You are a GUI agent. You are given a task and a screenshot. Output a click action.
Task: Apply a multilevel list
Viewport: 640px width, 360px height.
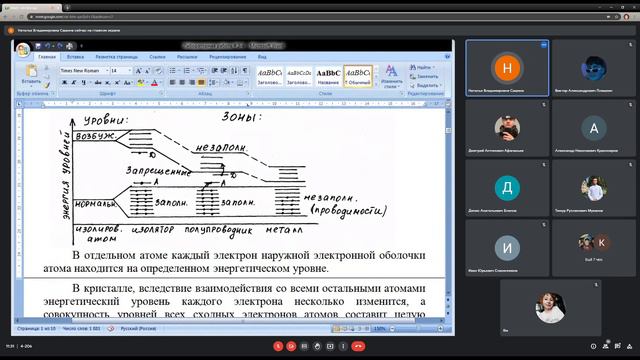pyautogui.click(x=201, y=71)
